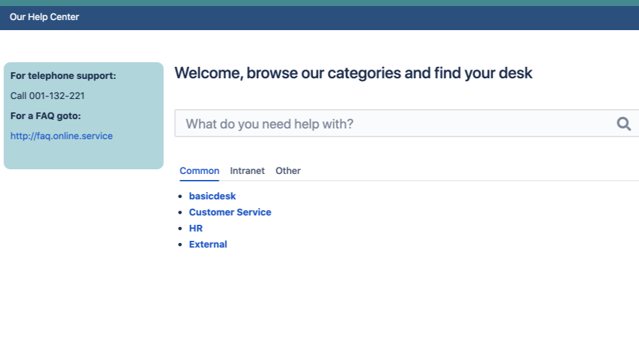639x364 pixels.
Task: Click the 'Our Help Center' header title
Action: click(x=44, y=17)
